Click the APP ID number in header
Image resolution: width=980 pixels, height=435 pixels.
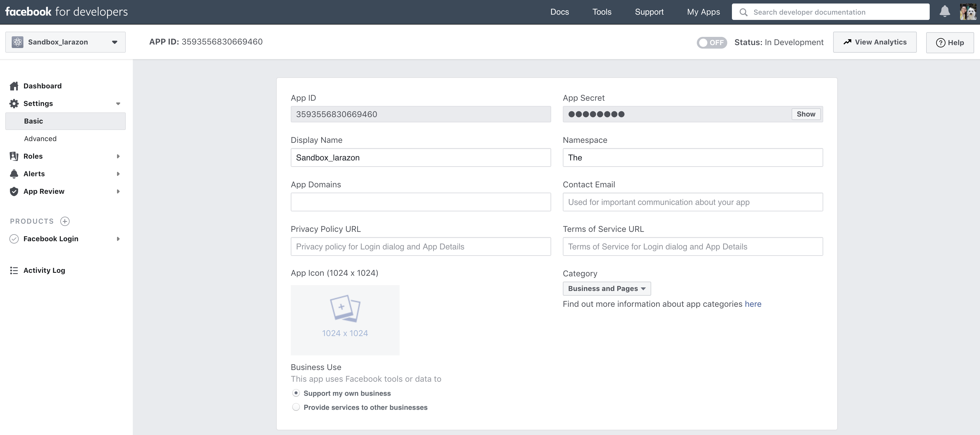tap(222, 42)
